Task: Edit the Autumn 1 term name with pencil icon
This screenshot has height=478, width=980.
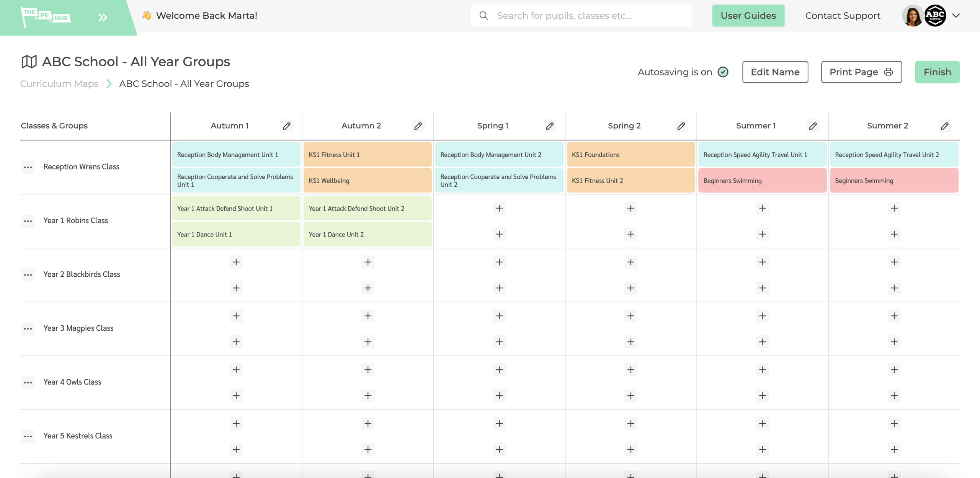Action: (x=286, y=126)
